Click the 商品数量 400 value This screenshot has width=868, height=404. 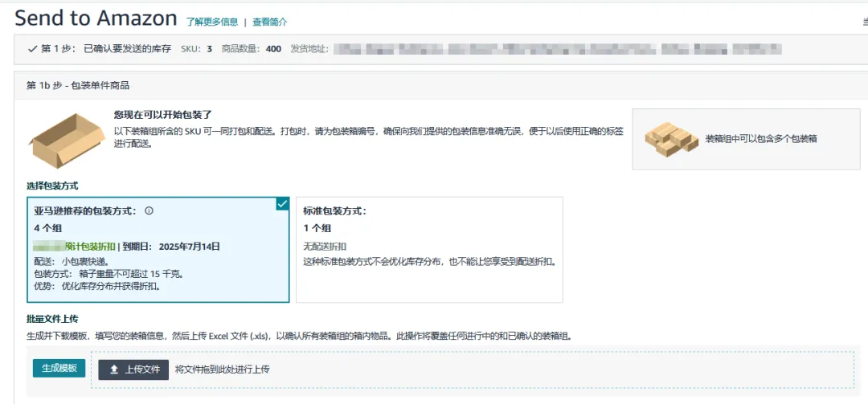[x=273, y=49]
